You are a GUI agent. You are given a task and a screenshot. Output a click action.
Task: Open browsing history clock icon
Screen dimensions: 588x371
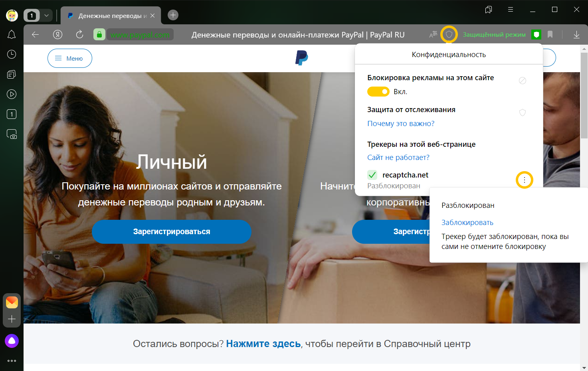point(12,54)
